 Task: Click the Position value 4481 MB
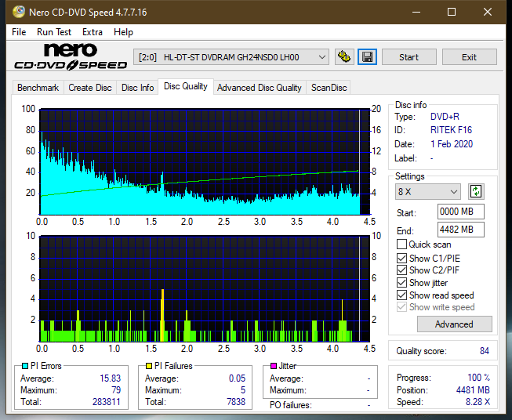click(473, 390)
